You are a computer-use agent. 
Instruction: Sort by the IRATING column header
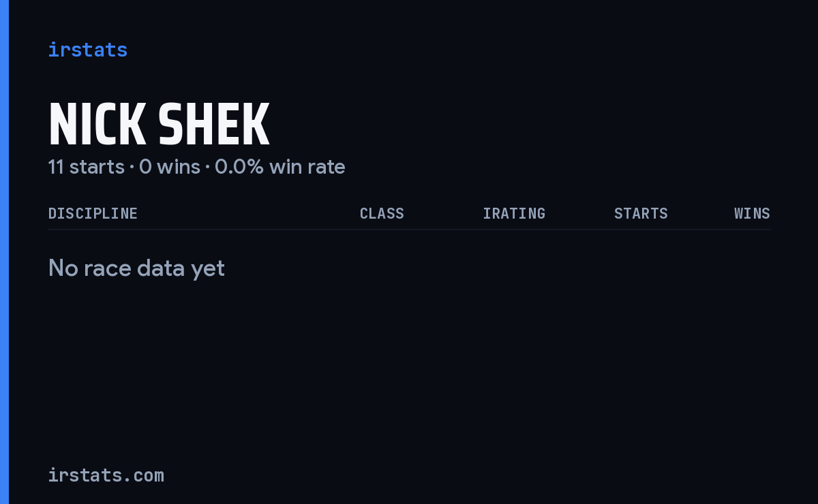(514, 214)
